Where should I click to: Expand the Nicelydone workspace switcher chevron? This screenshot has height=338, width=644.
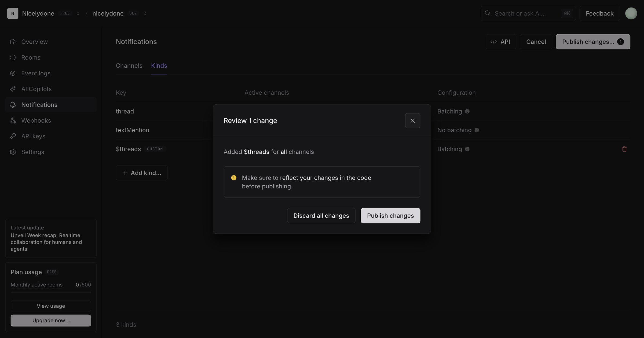click(x=78, y=13)
